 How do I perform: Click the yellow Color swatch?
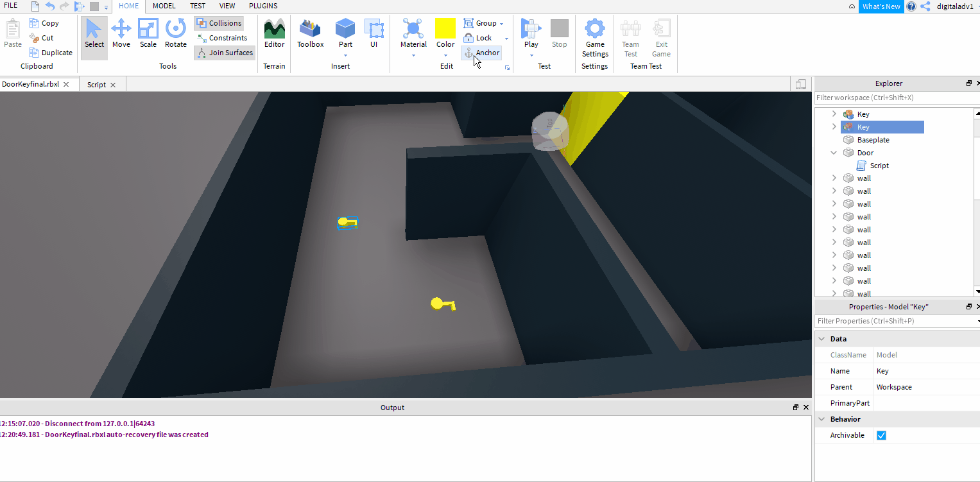[x=445, y=28]
